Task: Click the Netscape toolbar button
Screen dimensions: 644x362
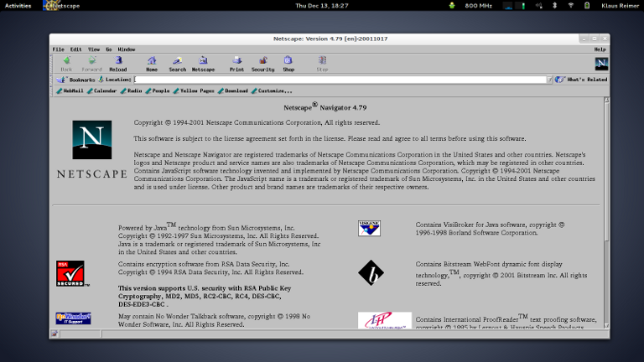Action: [x=203, y=64]
